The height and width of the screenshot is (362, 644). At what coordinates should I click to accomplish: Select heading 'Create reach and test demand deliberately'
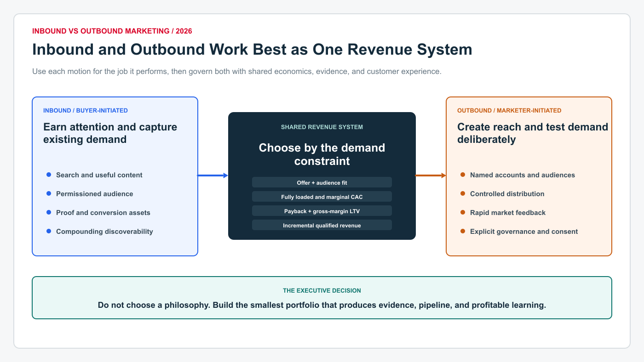[533, 133]
